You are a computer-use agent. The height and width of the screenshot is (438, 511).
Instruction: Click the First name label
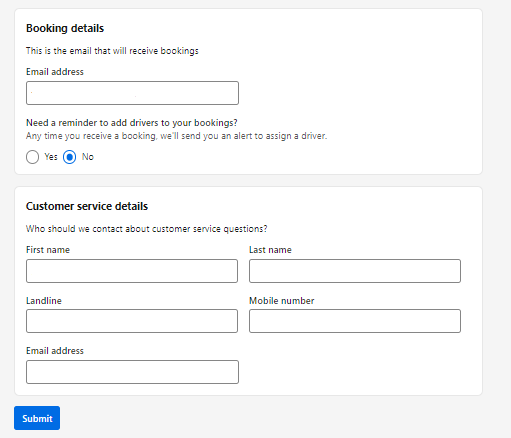click(48, 250)
